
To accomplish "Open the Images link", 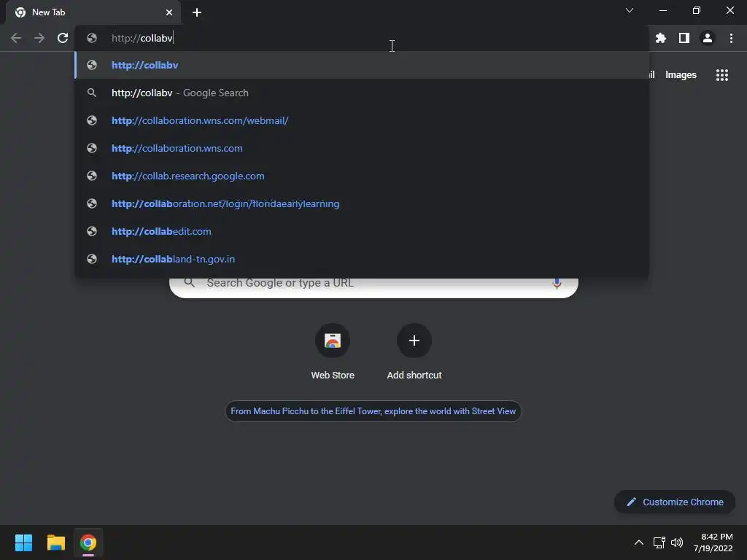I will point(681,75).
